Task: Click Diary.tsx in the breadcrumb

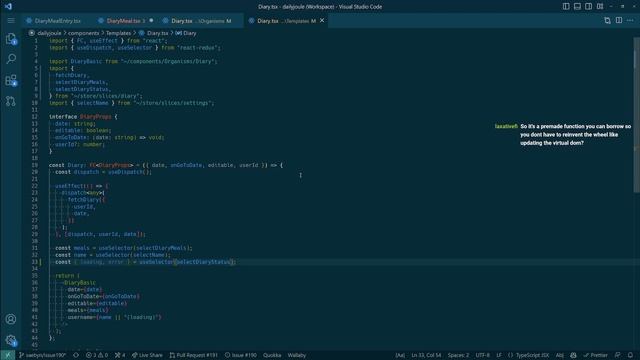Action: (x=157, y=33)
